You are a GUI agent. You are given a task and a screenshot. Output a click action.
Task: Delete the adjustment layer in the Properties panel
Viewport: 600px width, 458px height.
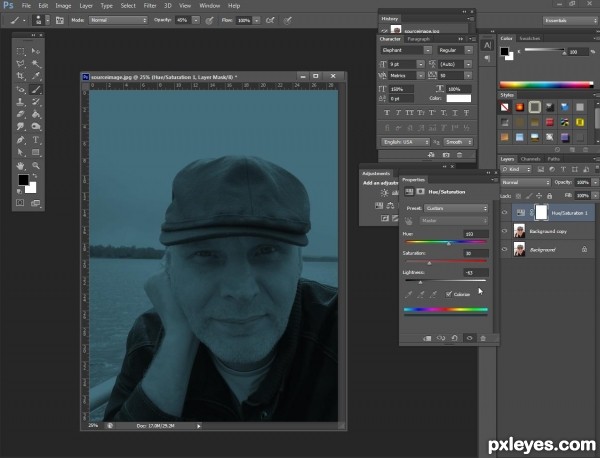[x=483, y=338]
